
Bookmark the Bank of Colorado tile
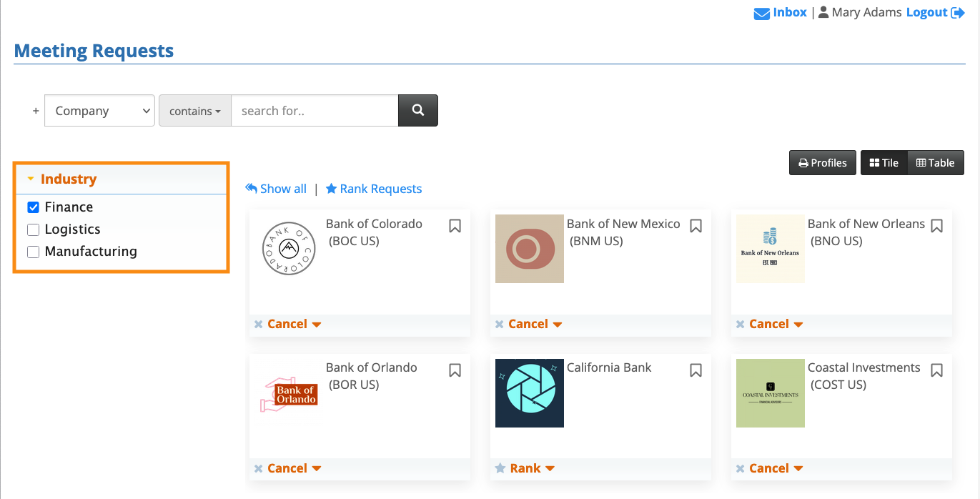pos(455,226)
